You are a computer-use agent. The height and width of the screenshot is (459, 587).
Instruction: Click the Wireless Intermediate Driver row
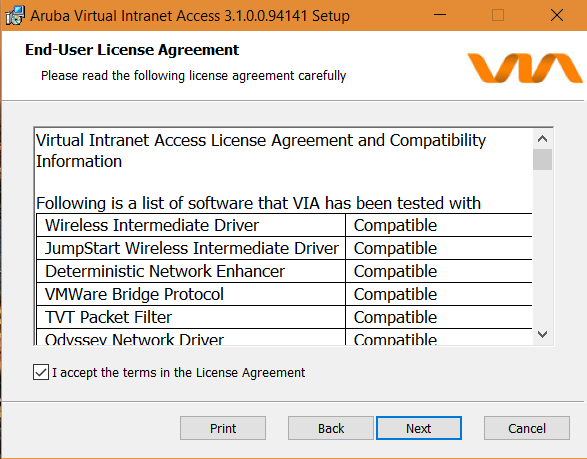click(x=284, y=225)
